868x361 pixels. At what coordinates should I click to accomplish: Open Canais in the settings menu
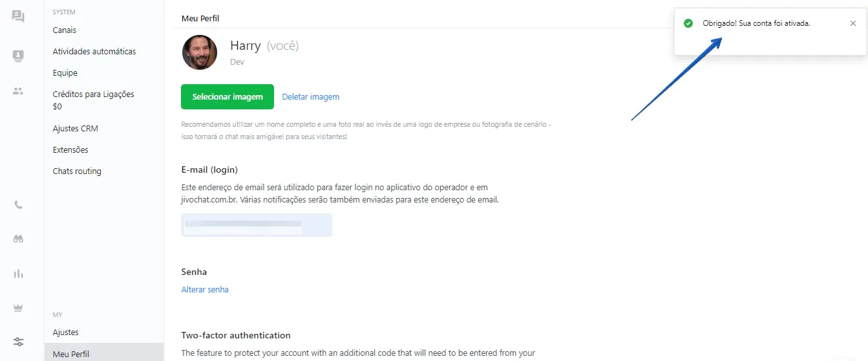[x=65, y=30]
